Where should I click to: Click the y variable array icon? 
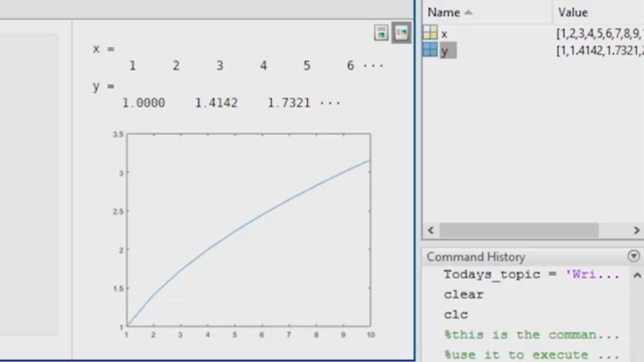(430, 50)
